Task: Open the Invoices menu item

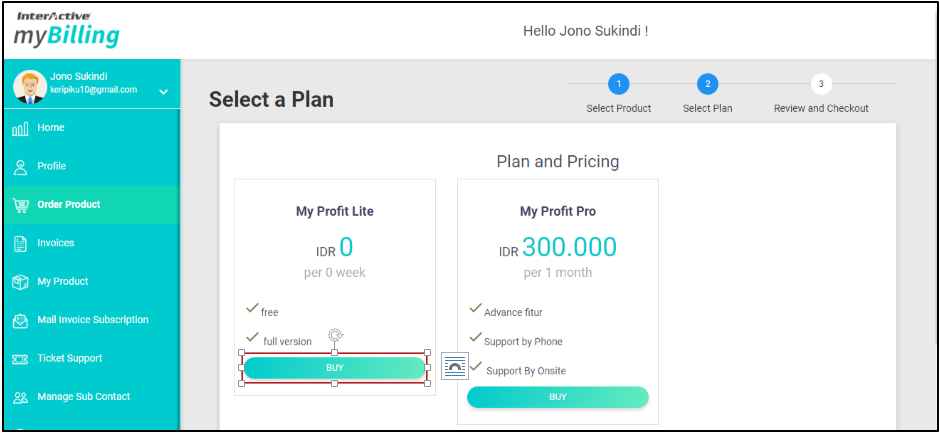Action: click(x=56, y=243)
